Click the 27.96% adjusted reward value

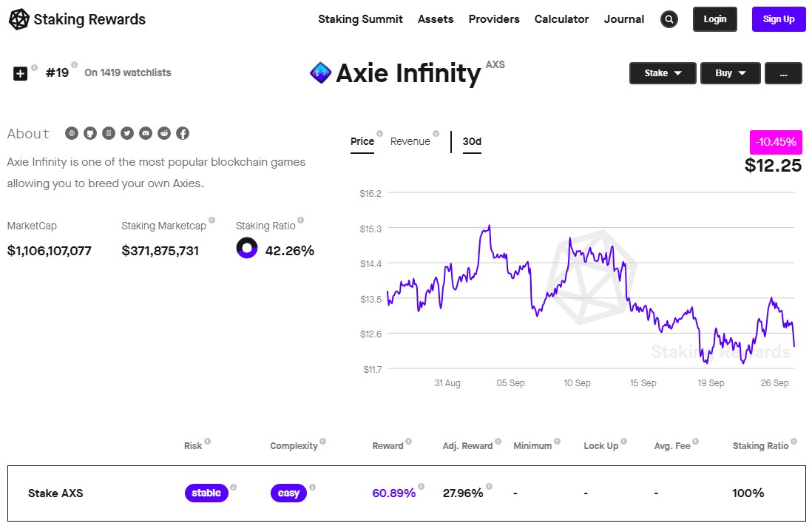[x=462, y=493]
